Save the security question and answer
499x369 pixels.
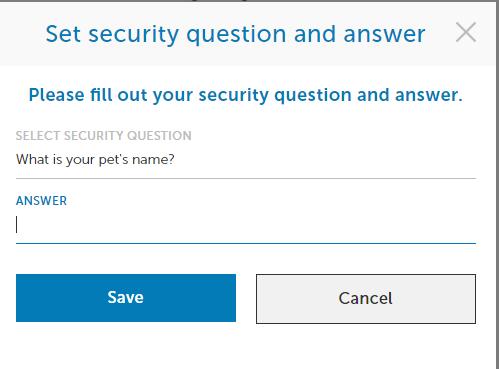pyautogui.click(x=126, y=298)
